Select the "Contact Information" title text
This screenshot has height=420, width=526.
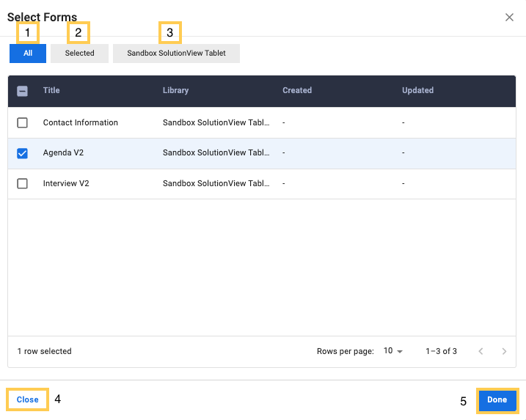(x=81, y=122)
